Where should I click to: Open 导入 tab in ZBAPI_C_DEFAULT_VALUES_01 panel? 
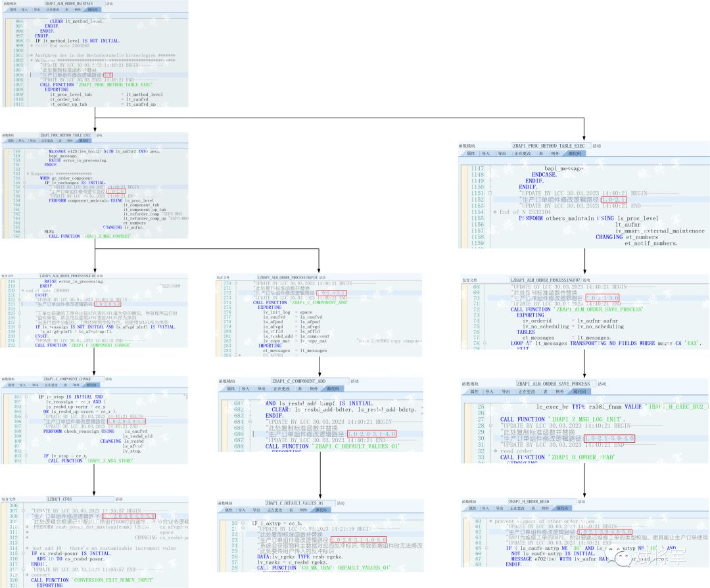(242, 510)
